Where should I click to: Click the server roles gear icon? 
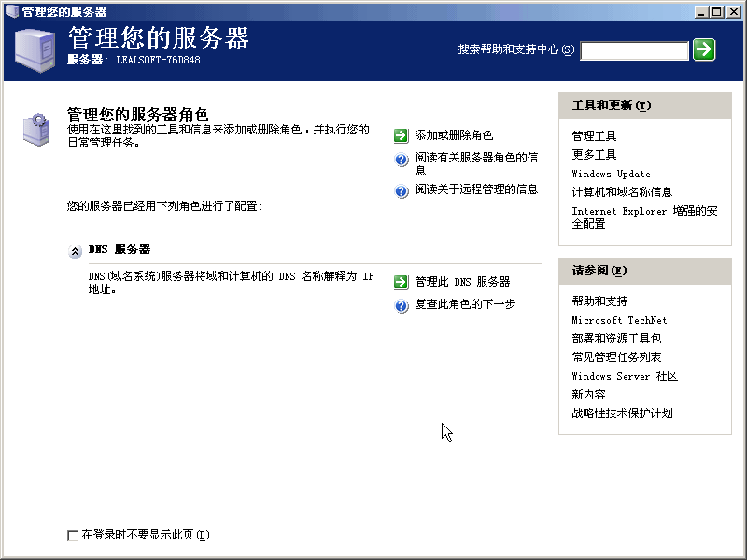coord(36,129)
